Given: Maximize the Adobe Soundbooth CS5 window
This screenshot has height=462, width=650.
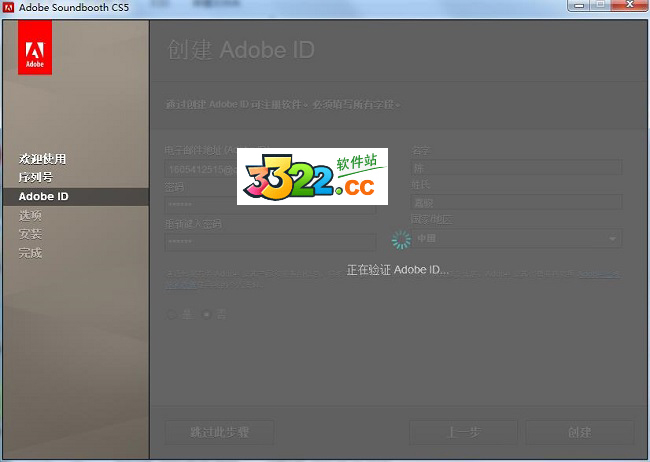Looking at the screenshot, I should click(x=600, y=5).
